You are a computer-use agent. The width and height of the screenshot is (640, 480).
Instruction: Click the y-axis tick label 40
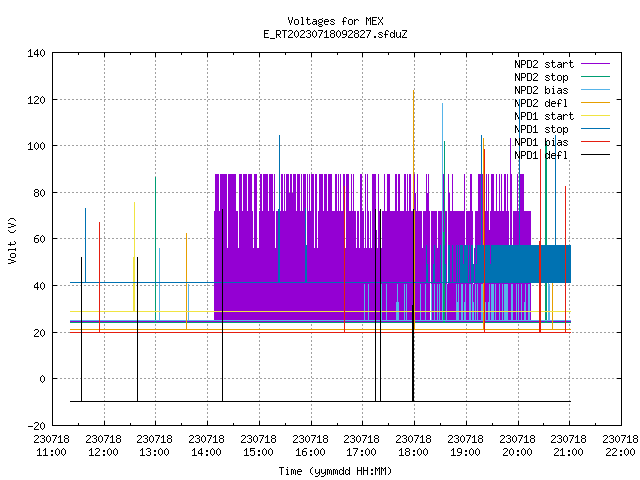[x=40, y=286]
